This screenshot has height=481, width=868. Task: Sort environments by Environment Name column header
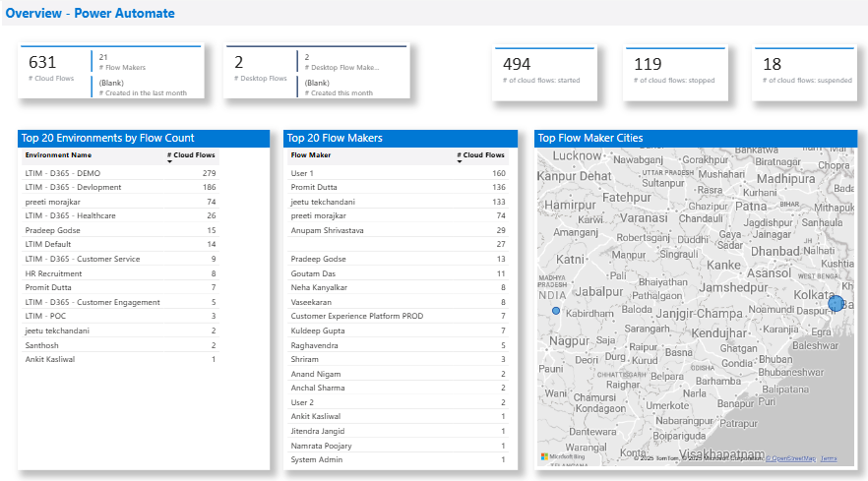58,155
